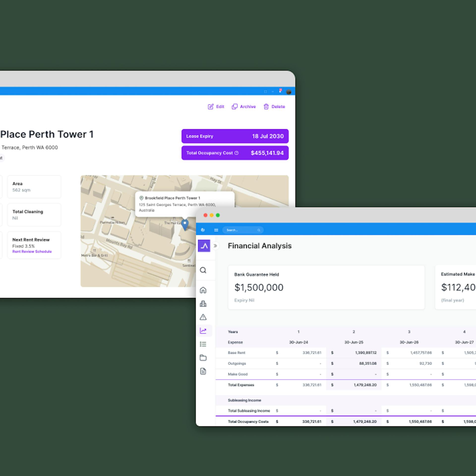Click the Make Good row label
Screen dimensions: 476x476
(238, 374)
